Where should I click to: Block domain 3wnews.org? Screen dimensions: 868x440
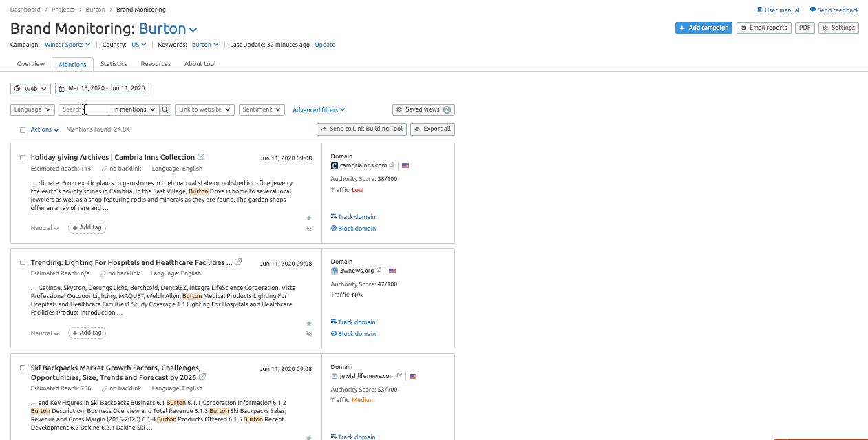click(353, 334)
